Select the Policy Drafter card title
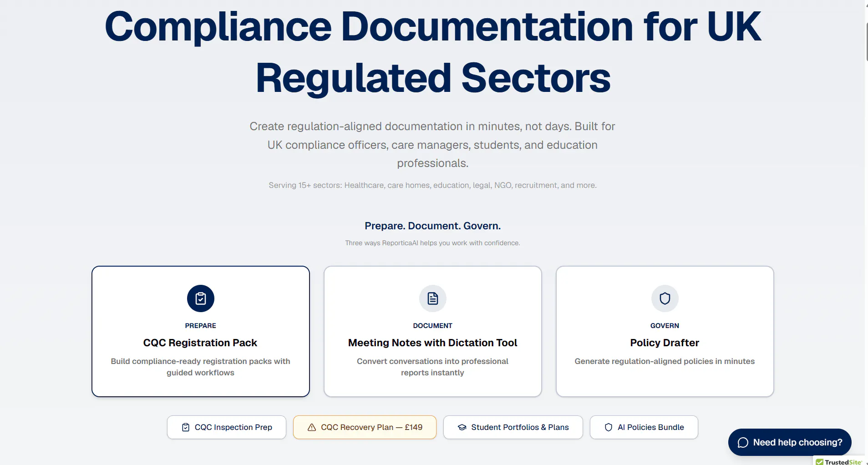Screen dimensions: 868x465 (x=665, y=343)
